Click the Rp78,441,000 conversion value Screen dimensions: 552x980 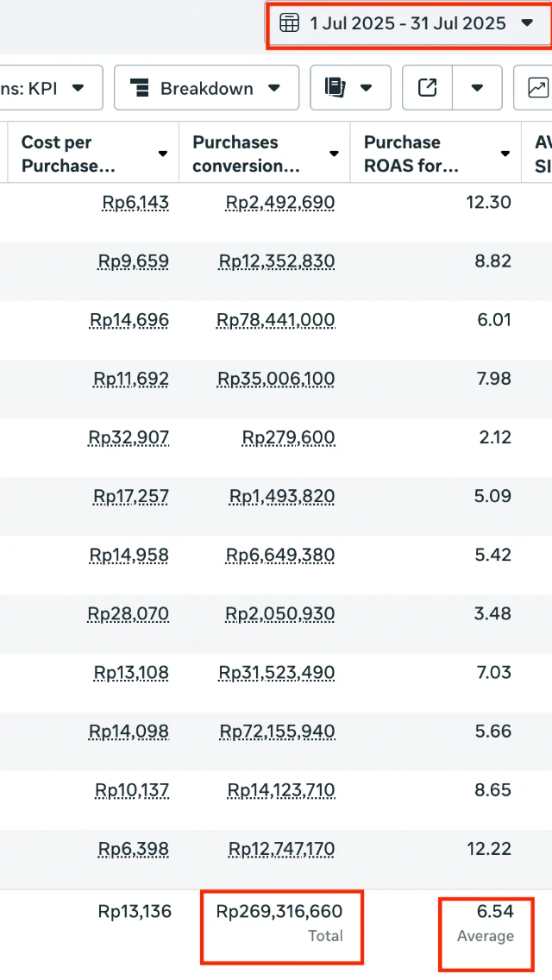pos(276,320)
